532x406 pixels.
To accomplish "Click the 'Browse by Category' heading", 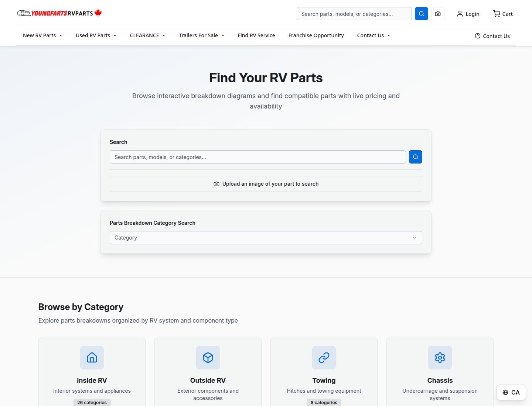I will 81,307.
